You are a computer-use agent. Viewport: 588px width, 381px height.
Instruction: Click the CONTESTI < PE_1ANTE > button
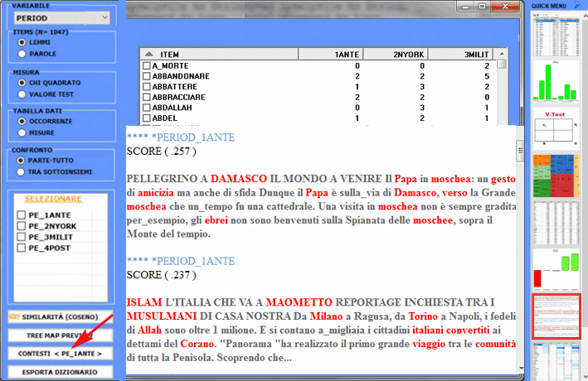[x=60, y=354]
